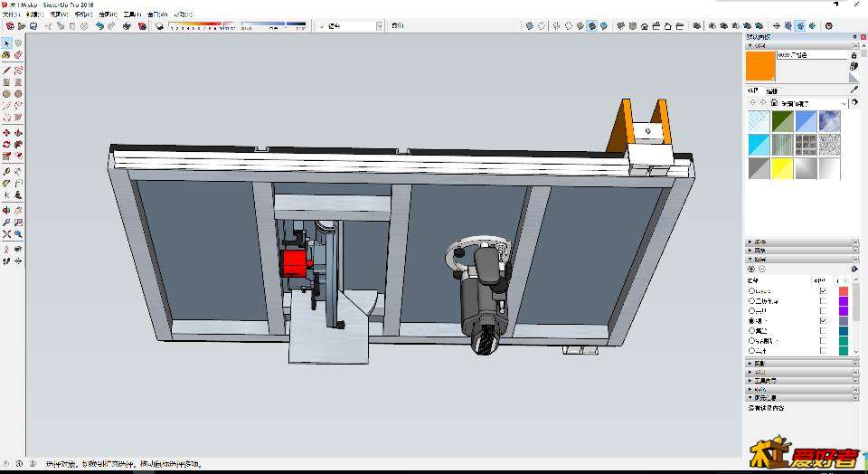Use the Sample Paint eyedropper icon
The height and width of the screenshot is (474, 868).
[854, 90]
